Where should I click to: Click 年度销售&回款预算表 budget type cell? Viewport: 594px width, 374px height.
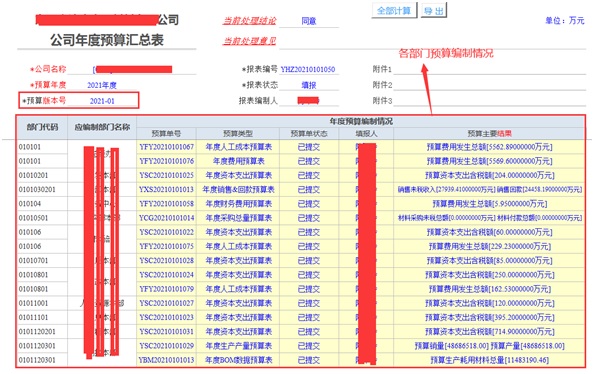click(238, 189)
